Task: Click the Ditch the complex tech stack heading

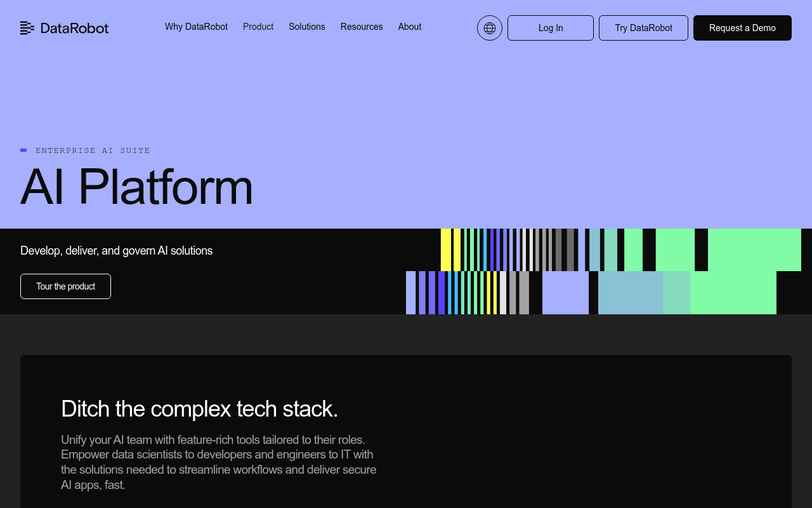Action: (199, 408)
